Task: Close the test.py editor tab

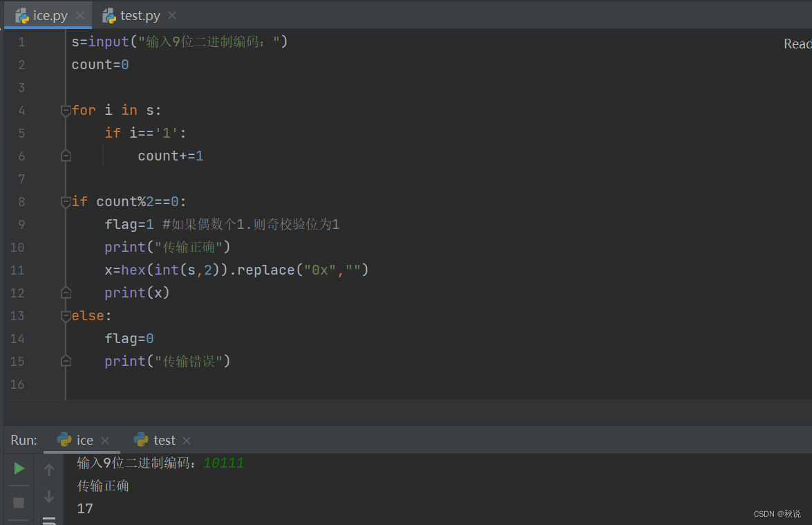Action: tap(172, 15)
